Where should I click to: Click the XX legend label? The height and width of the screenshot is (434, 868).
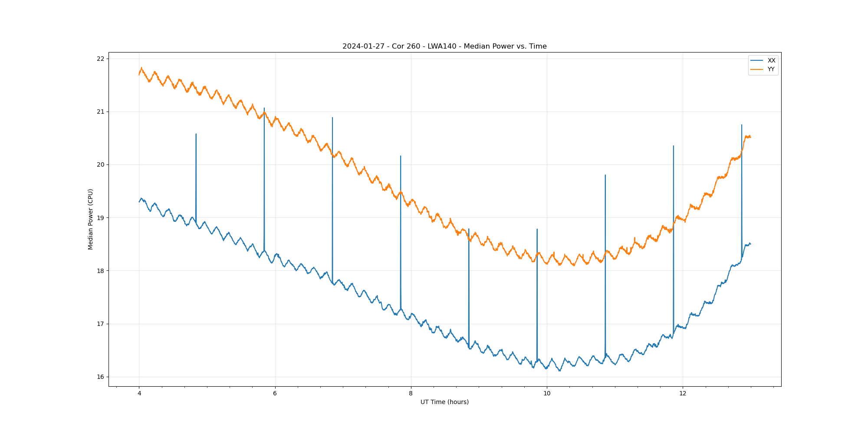(771, 61)
